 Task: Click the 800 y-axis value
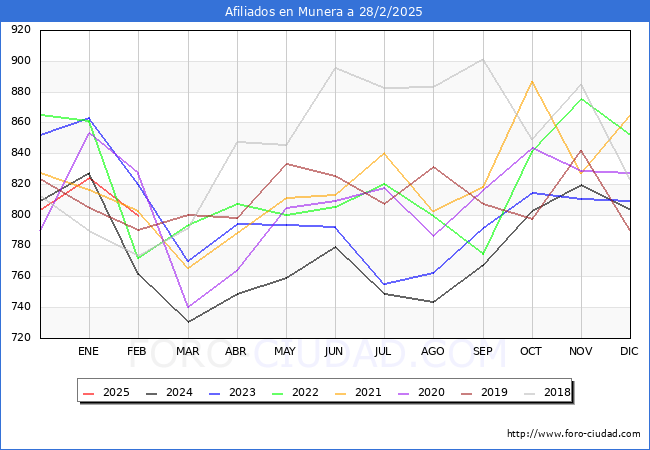pos(21,214)
